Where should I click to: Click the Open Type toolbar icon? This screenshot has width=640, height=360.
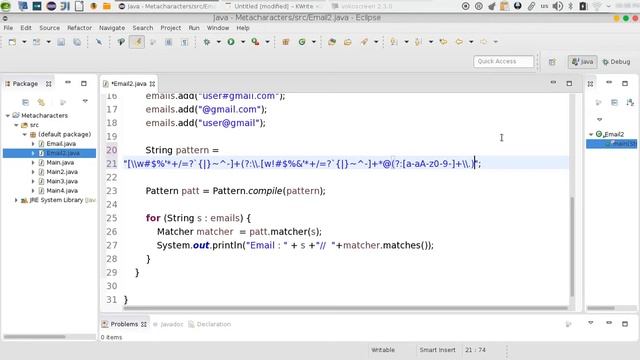pos(332,42)
